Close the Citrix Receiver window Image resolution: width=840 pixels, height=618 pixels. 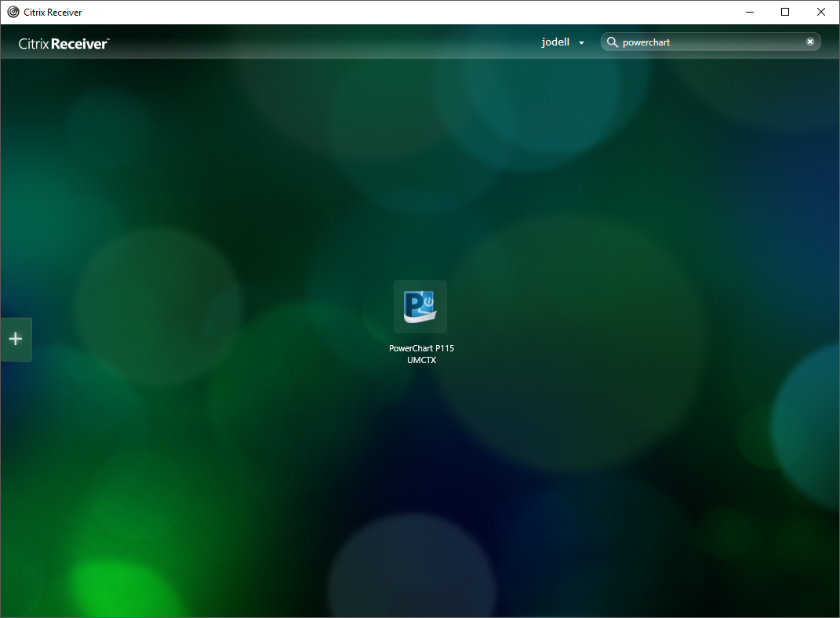click(820, 12)
